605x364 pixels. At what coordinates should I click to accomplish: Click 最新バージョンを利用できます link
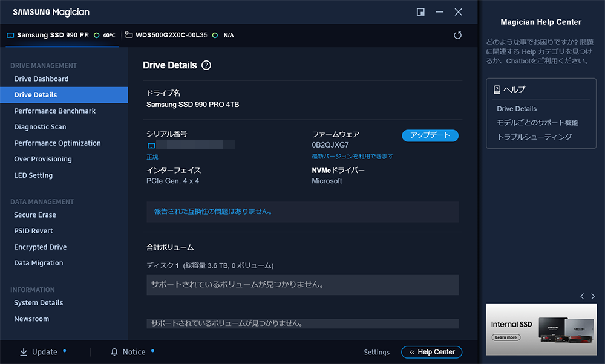coord(353,156)
